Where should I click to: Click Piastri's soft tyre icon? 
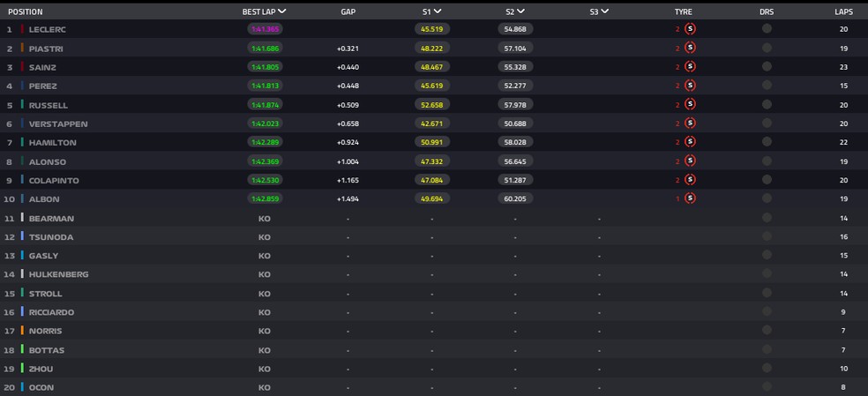[x=691, y=48]
